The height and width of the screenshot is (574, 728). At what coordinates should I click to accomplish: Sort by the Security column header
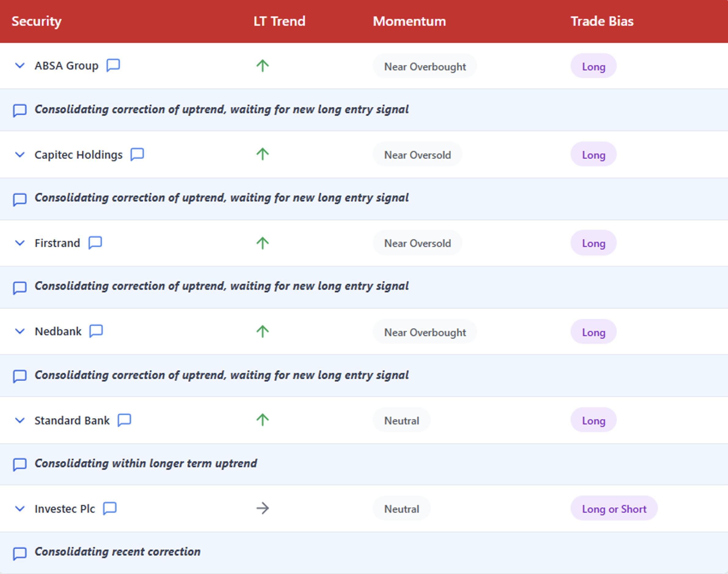pyautogui.click(x=36, y=21)
